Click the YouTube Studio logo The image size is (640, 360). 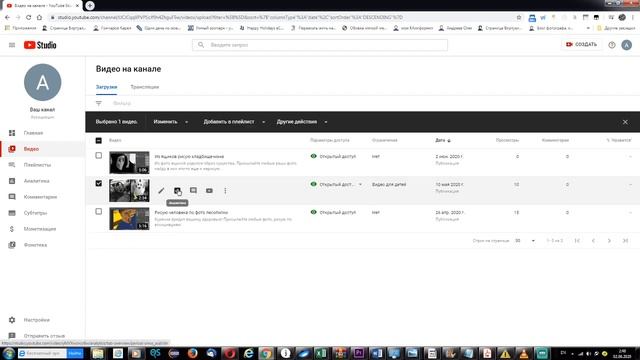(x=40, y=45)
